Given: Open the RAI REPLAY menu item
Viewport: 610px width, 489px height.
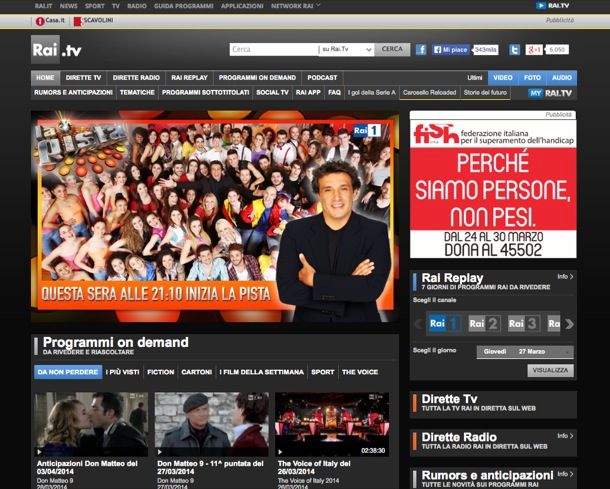Looking at the screenshot, I should click(189, 78).
